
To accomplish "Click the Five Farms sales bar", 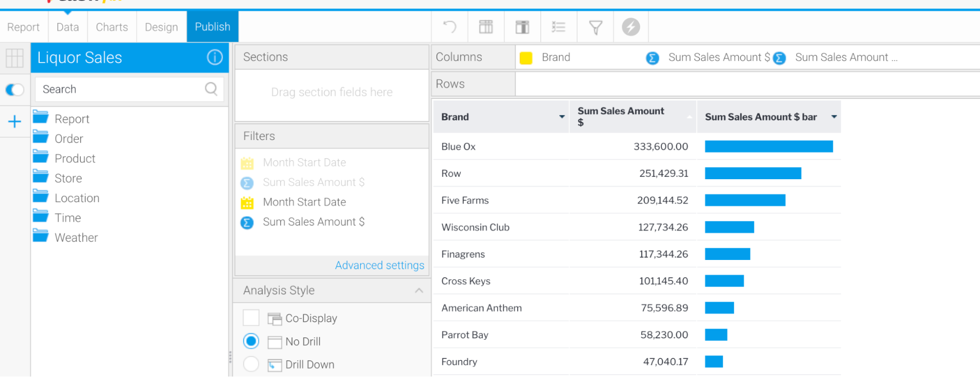I will pyautogui.click(x=745, y=200).
